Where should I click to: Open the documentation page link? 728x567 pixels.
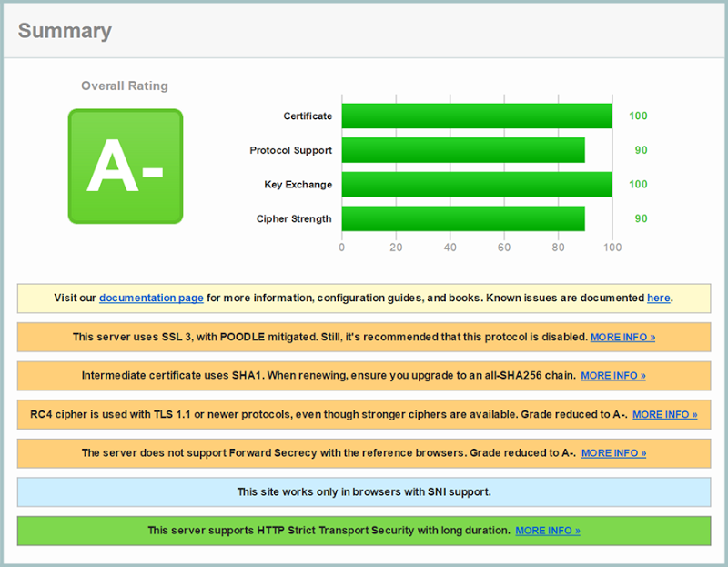point(151,298)
